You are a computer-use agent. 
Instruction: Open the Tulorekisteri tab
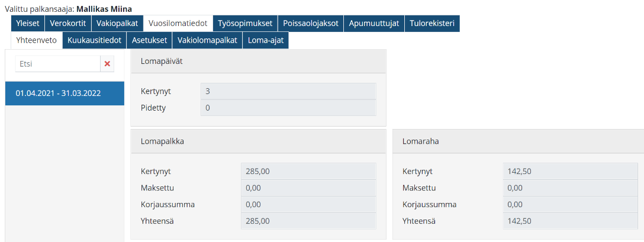point(432,23)
